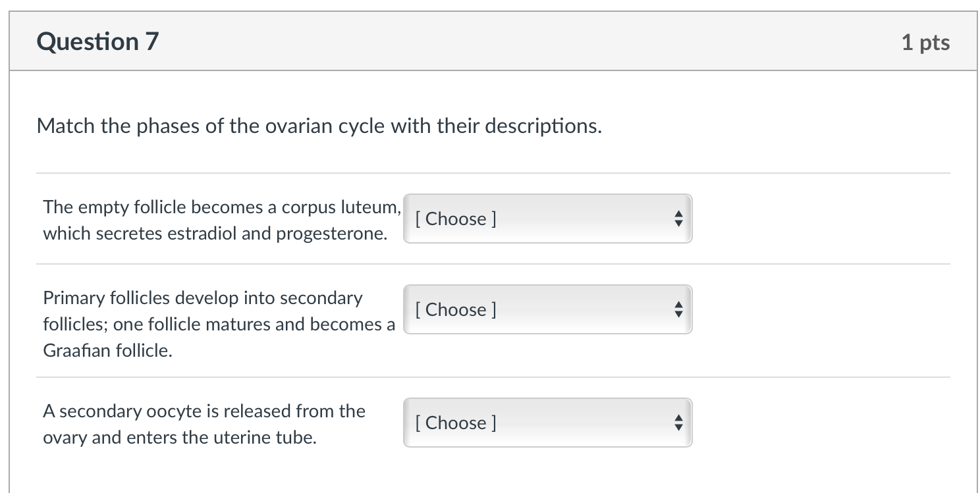Viewport: 980px width, 493px height.
Task: Click the up-down arrow icon in the primary follicles dropdown
Action: 678,309
